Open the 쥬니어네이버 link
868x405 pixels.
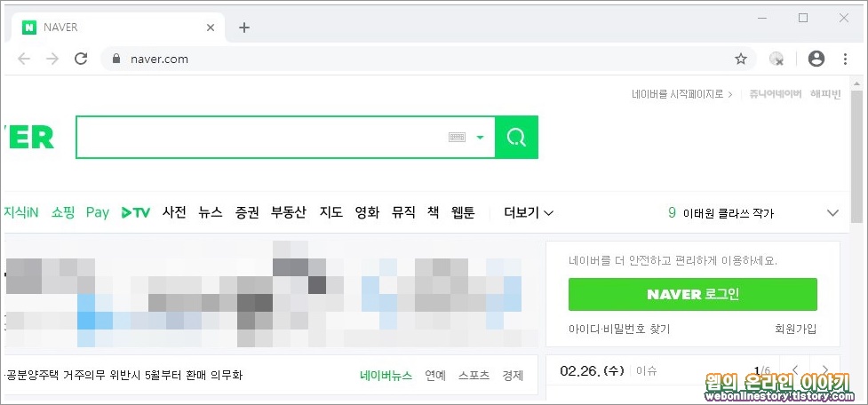click(x=775, y=94)
